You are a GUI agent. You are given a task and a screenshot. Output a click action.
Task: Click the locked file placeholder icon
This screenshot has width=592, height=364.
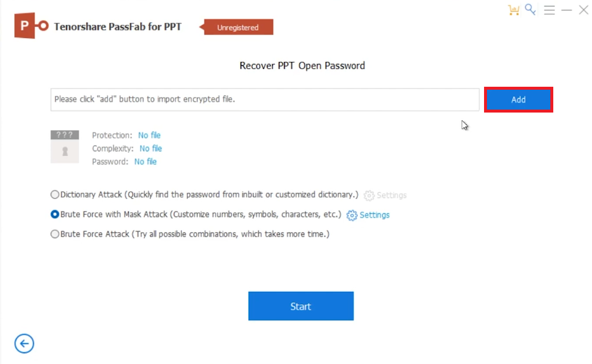(65, 147)
